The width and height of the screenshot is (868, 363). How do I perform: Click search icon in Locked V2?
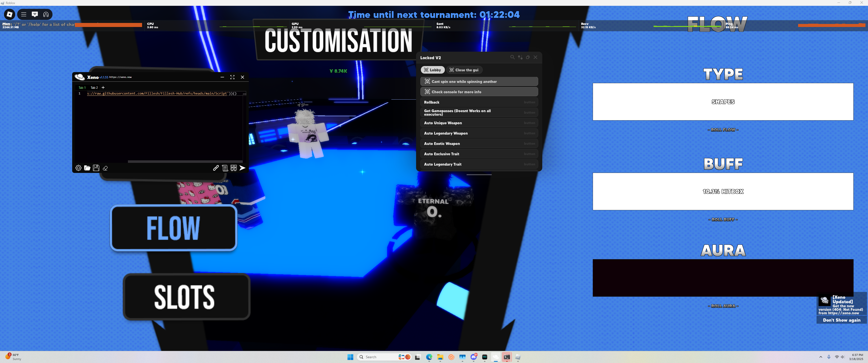512,57
